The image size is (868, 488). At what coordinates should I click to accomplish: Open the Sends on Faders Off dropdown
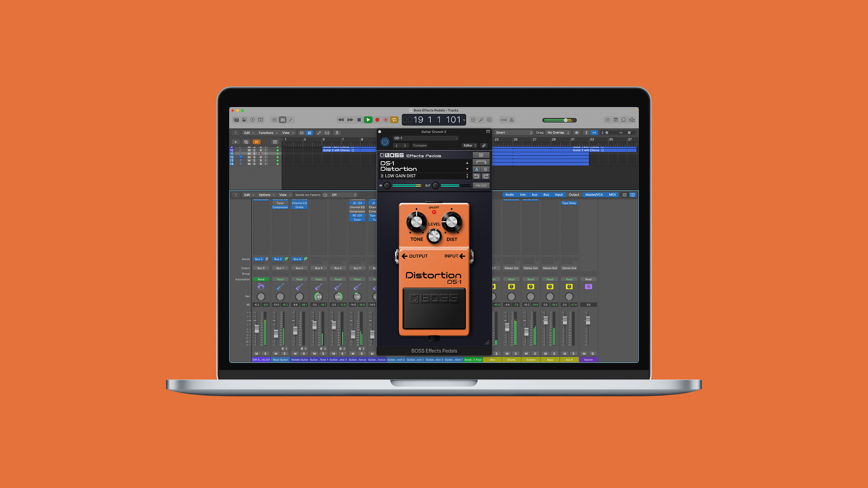pyautogui.click(x=344, y=195)
